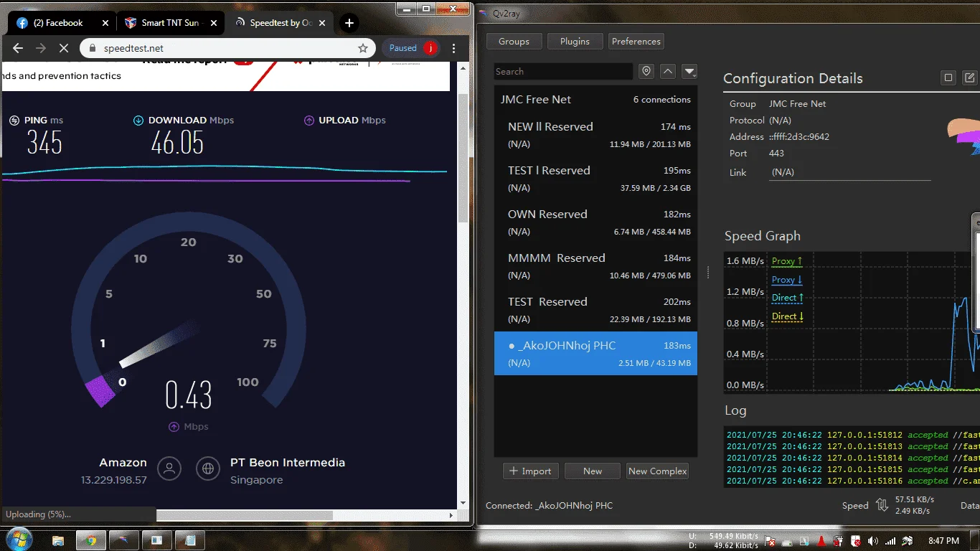Collapse the JMC Free Net group

595,100
